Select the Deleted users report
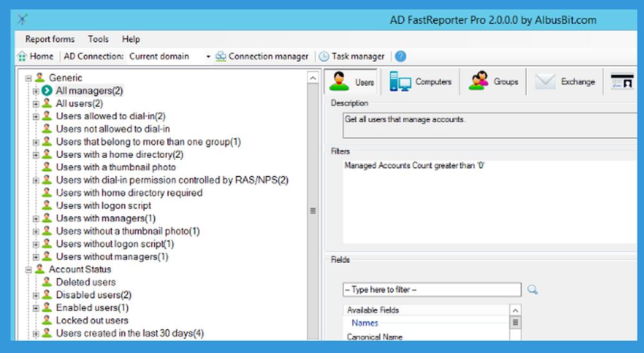 [86, 282]
